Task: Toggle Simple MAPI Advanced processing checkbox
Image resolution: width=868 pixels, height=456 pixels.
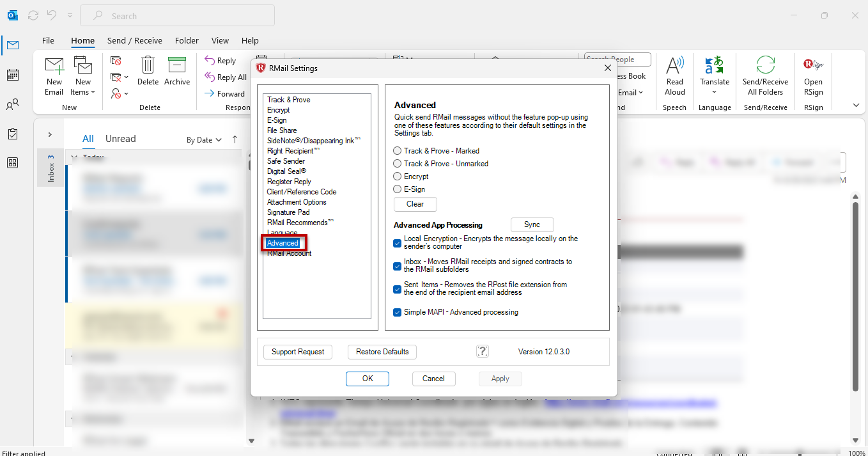Action: coord(398,312)
